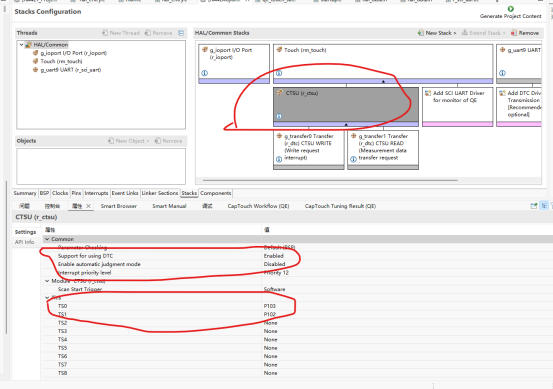Click New Object button in Objects panel
This screenshot has height=389, width=553.
[x=129, y=141]
